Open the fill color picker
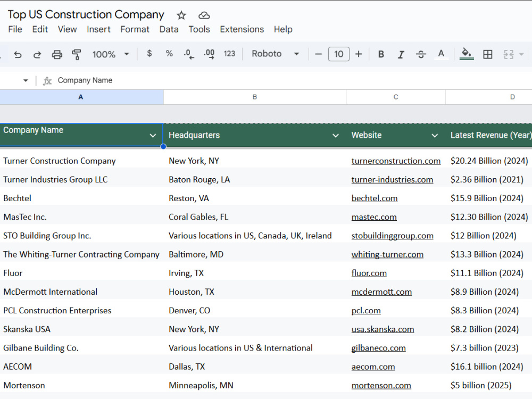This screenshot has width=532, height=399. (x=467, y=54)
